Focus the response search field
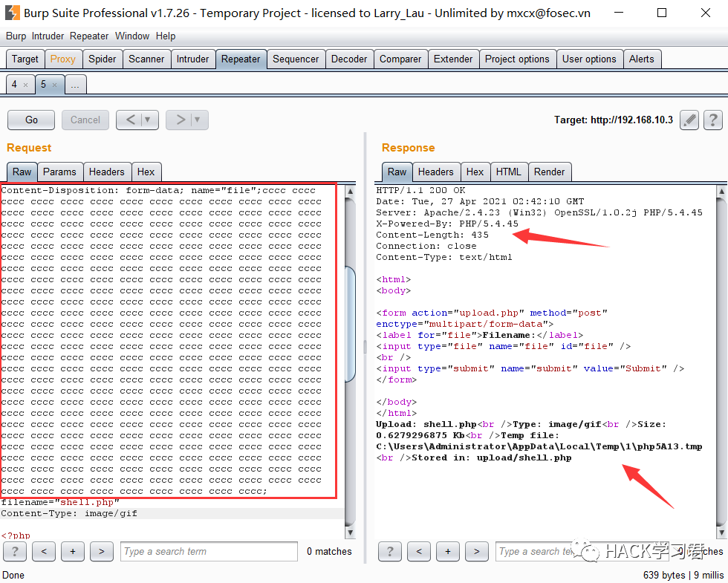 582,551
